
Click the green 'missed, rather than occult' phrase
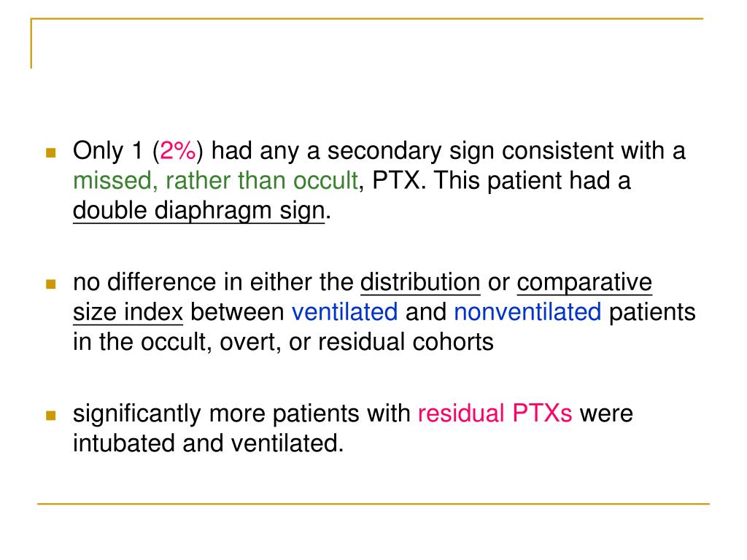pos(215,181)
